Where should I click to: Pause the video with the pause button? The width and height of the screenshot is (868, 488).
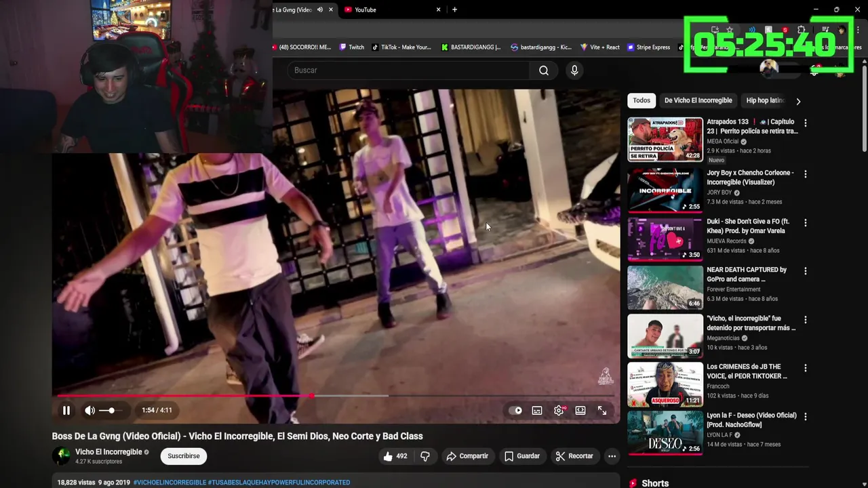[66, 410]
